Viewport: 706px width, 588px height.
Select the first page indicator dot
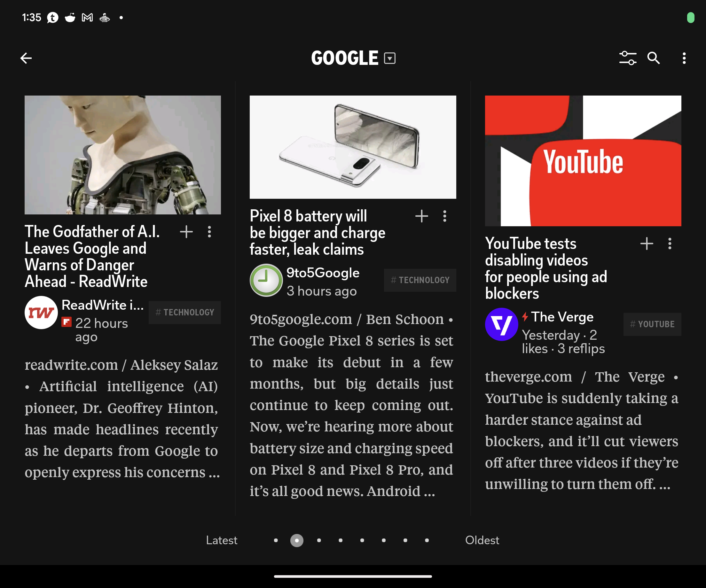276,540
